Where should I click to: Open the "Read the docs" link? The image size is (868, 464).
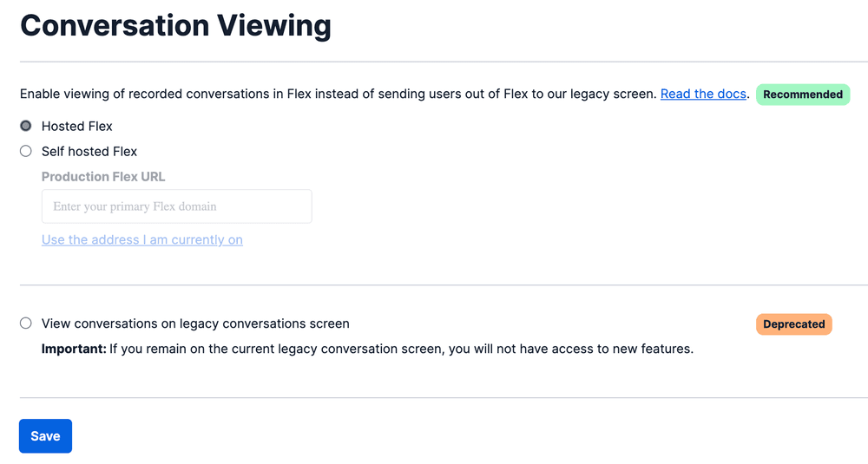click(703, 94)
